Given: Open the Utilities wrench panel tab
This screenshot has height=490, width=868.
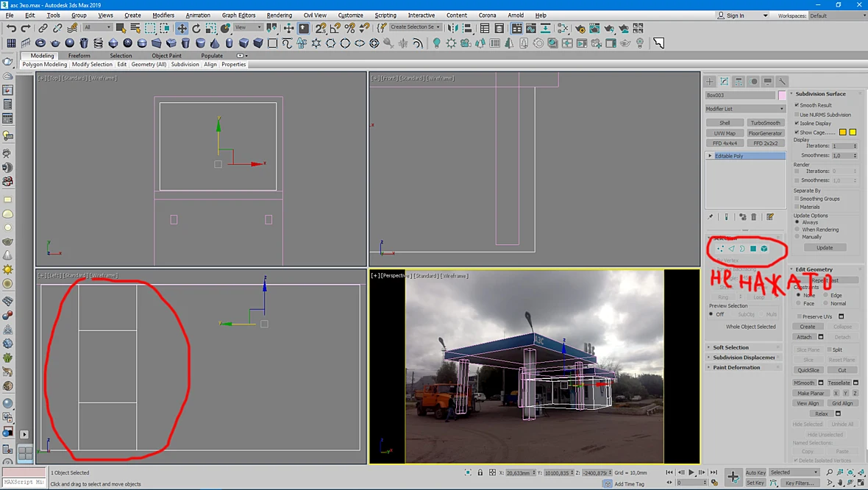Looking at the screenshot, I should (x=782, y=82).
